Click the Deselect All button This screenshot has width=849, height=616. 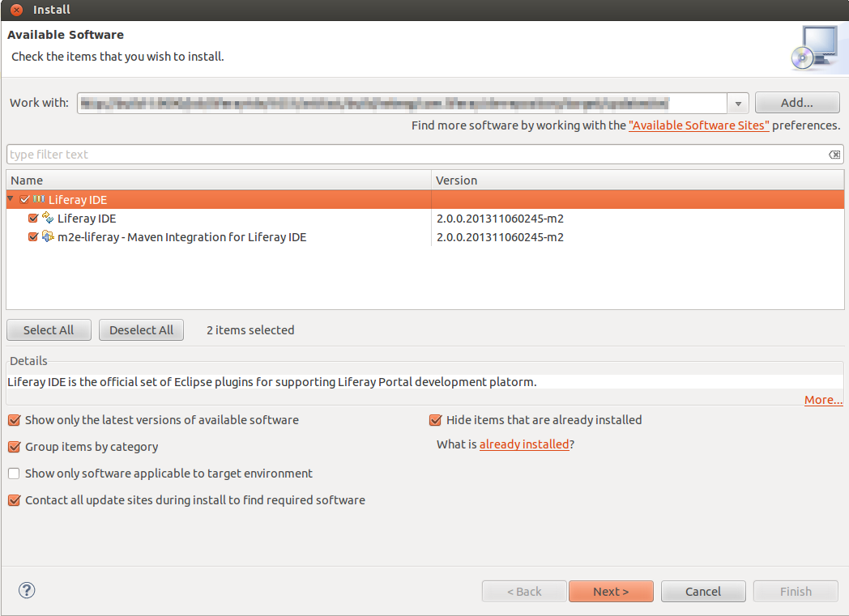142,330
